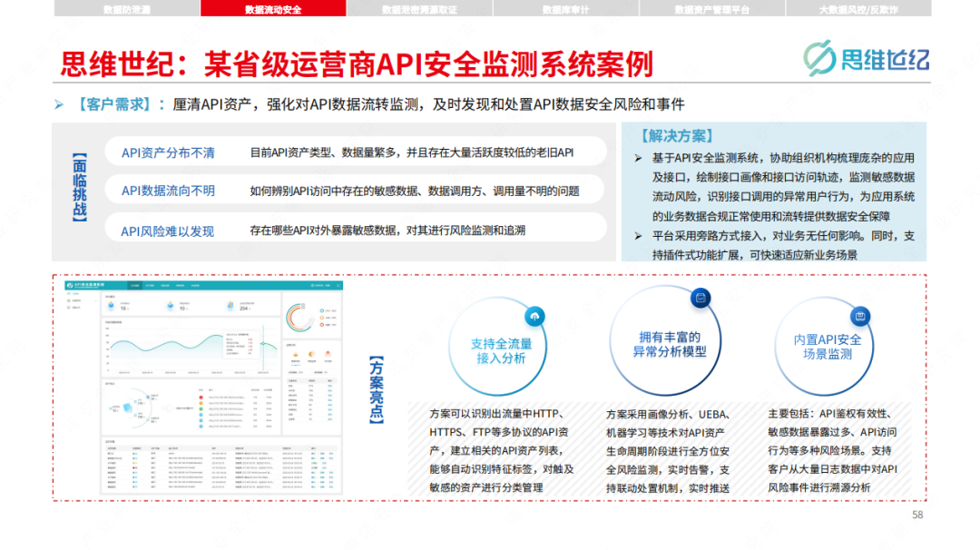This screenshot has height=550, width=980.
Task: Open the 数据库审计 tab
Action: coord(565,9)
